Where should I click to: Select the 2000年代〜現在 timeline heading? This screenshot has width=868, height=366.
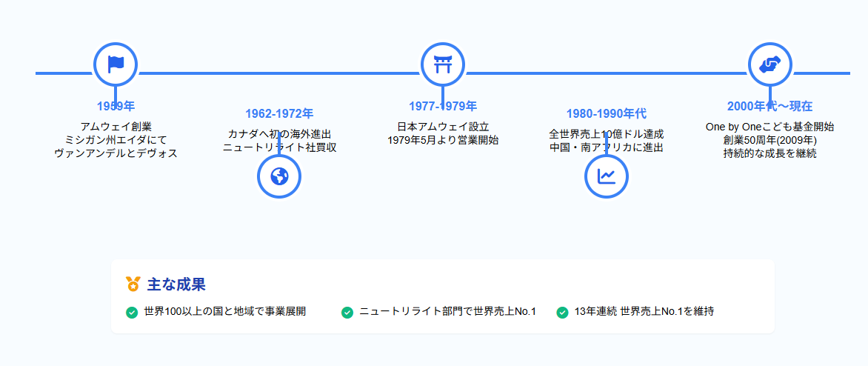pyautogui.click(x=770, y=106)
